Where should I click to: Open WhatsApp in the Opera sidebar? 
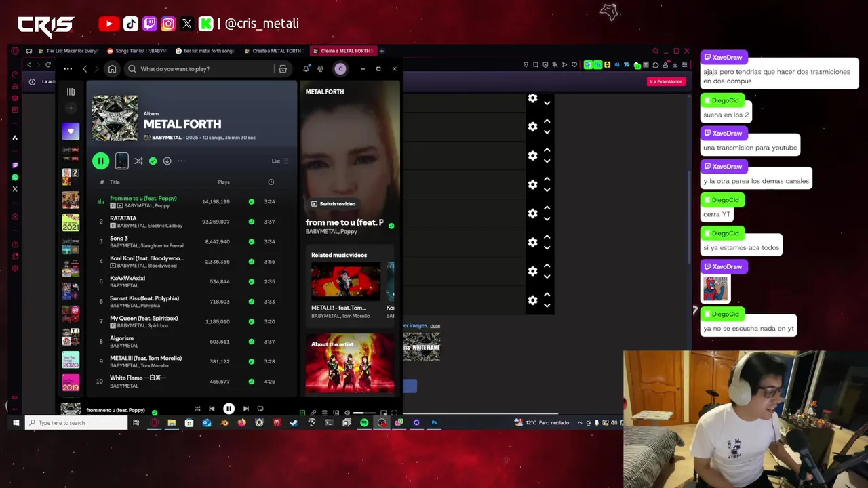tap(15, 177)
